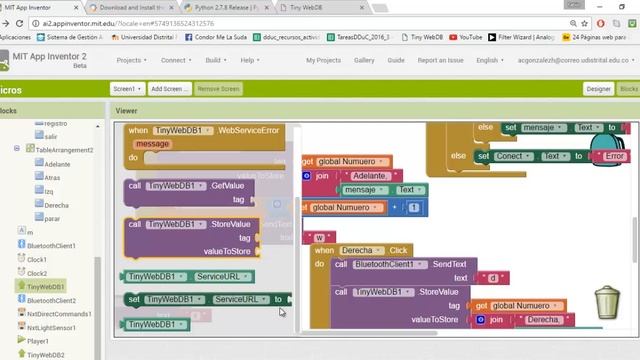The width and height of the screenshot is (640, 360).
Task: Click the viewer vertical scrollbar
Action: [x=634, y=240]
